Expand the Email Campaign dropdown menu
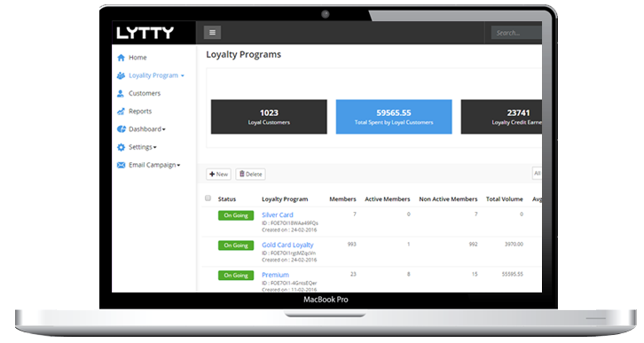Screen dimensions: 644x343 154,165
